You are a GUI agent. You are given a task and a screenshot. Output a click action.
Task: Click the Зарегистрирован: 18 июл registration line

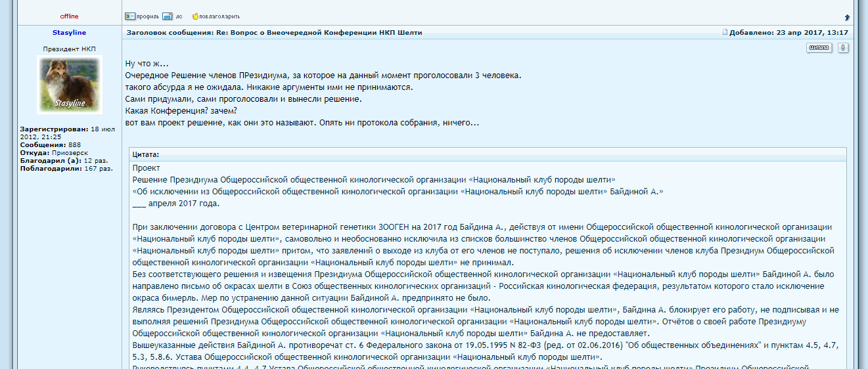point(68,133)
